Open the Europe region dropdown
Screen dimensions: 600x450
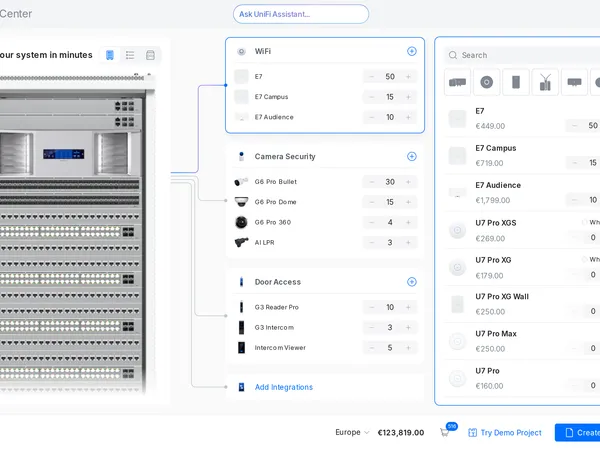[x=352, y=432]
